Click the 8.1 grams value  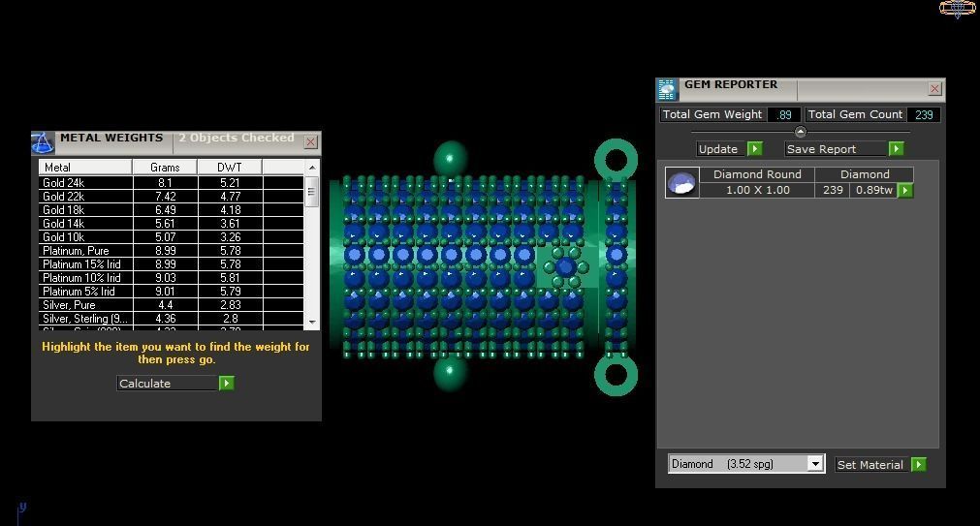click(x=165, y=182)
